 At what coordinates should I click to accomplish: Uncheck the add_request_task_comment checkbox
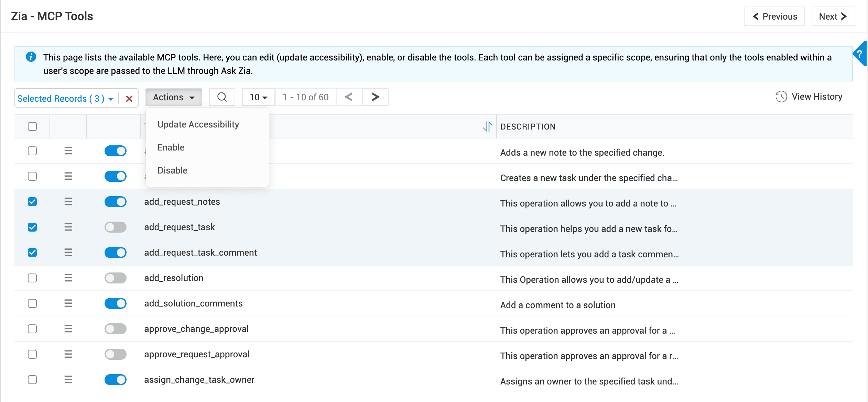[x=32, y=253]
